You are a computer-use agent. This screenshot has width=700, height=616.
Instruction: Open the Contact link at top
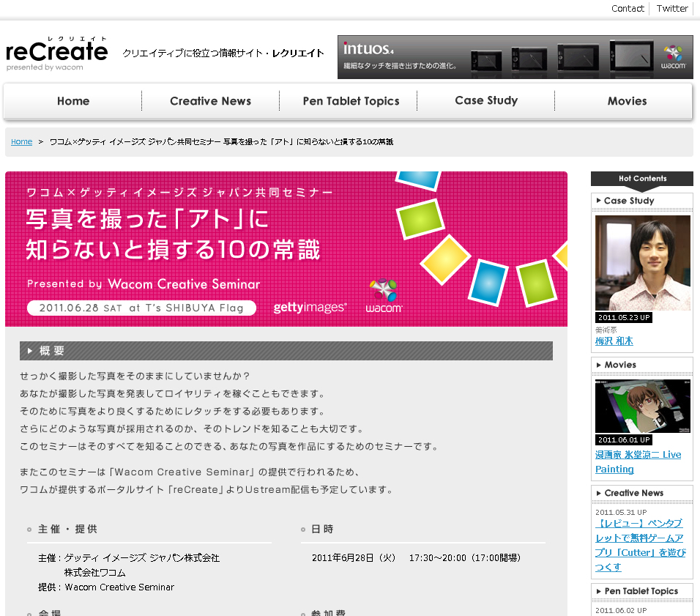628,9
